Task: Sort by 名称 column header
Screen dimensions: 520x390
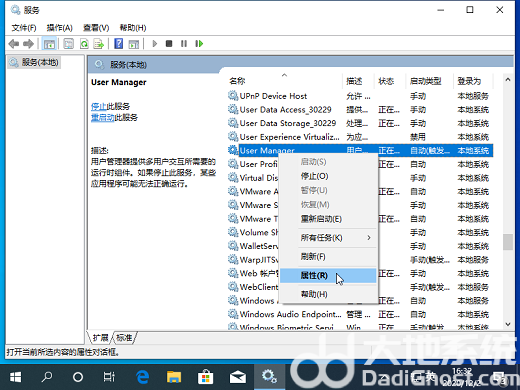Action: click(285, 81)
